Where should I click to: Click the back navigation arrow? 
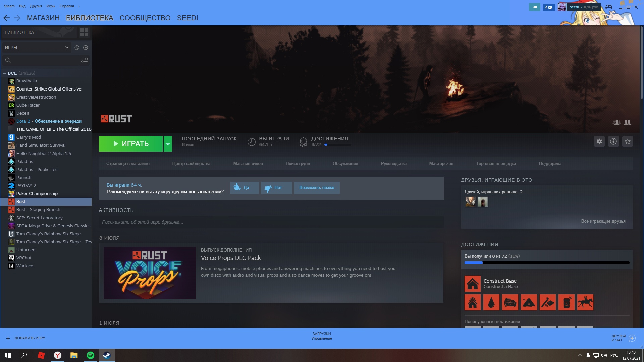[6, 18]
